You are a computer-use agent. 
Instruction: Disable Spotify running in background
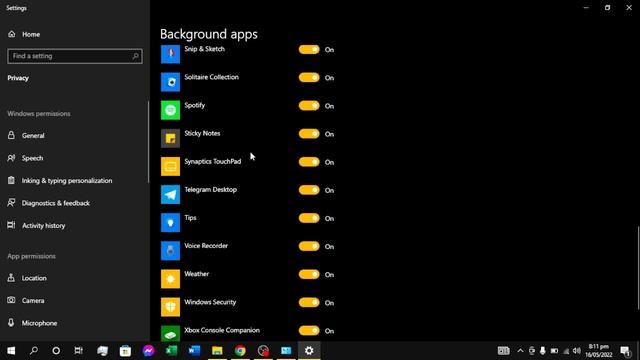(309, 106)
